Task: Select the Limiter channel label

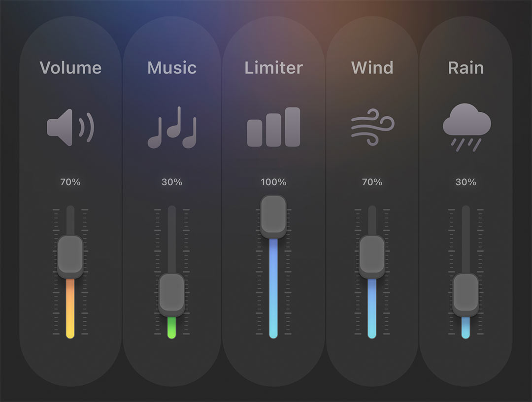Action: click(x=273, y=68)
